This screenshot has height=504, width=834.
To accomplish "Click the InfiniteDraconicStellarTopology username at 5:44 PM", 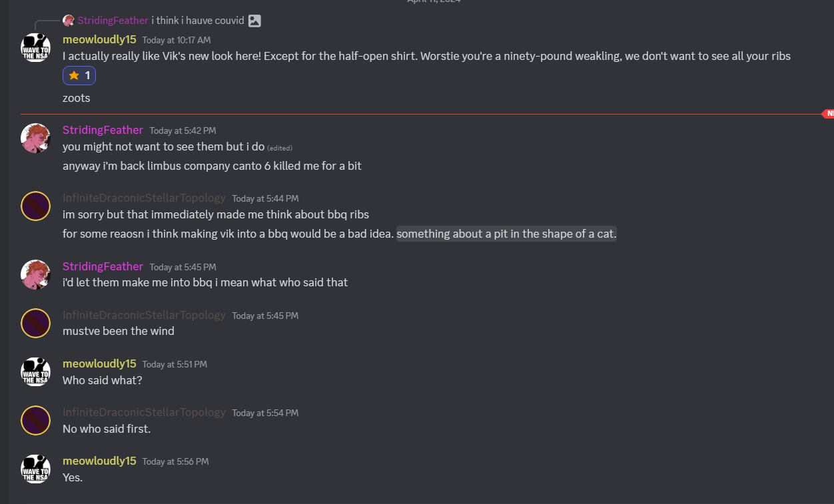I will coord(144,198).
